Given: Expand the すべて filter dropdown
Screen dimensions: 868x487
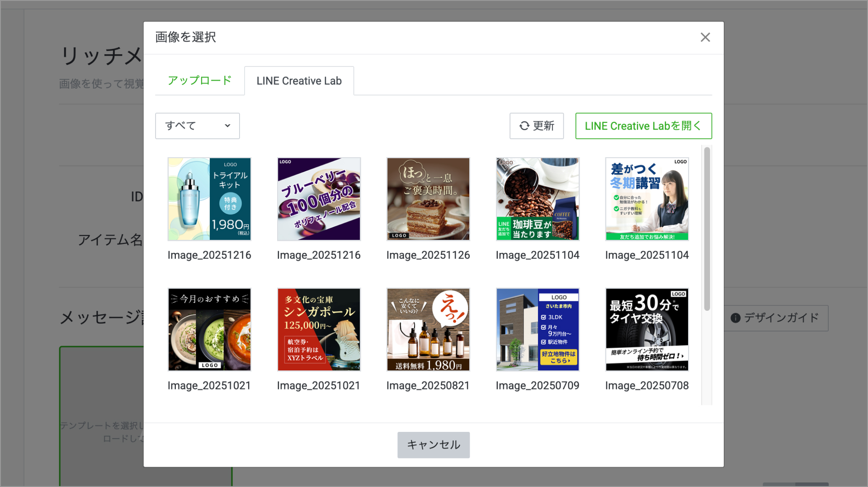Looking at the screenshot, I should pos(198,126).
